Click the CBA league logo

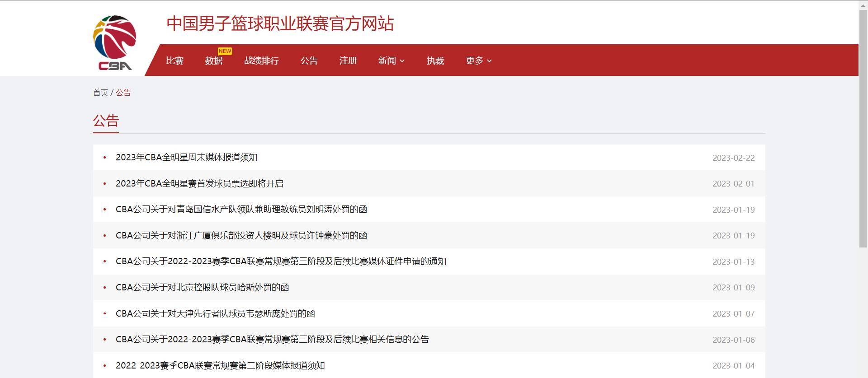coord(115,43)
